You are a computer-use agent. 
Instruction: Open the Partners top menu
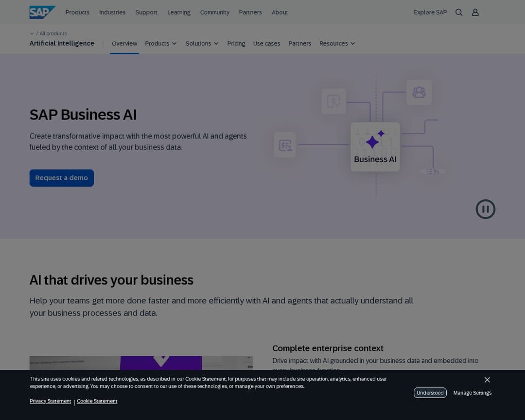(x=250, y=12)
